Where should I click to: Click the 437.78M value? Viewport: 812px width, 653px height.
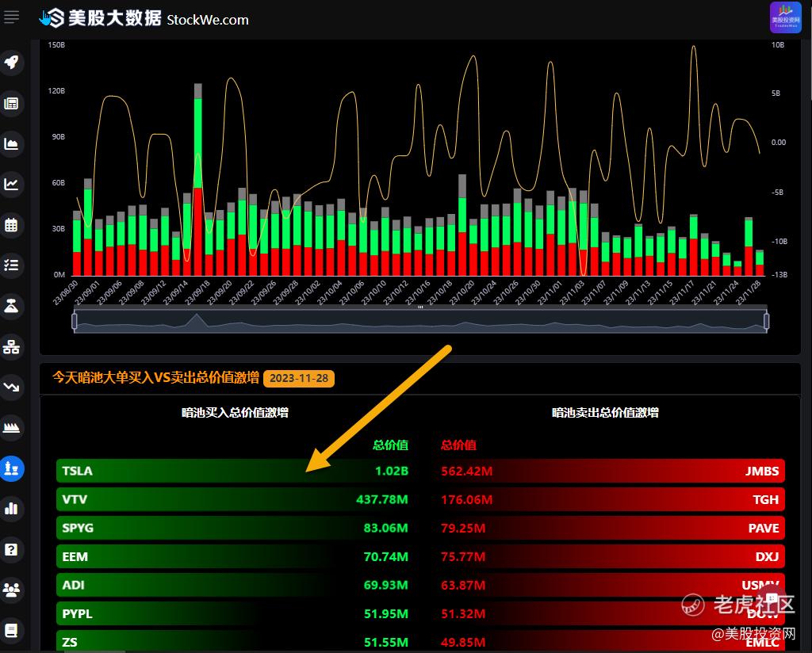(382, 499)
